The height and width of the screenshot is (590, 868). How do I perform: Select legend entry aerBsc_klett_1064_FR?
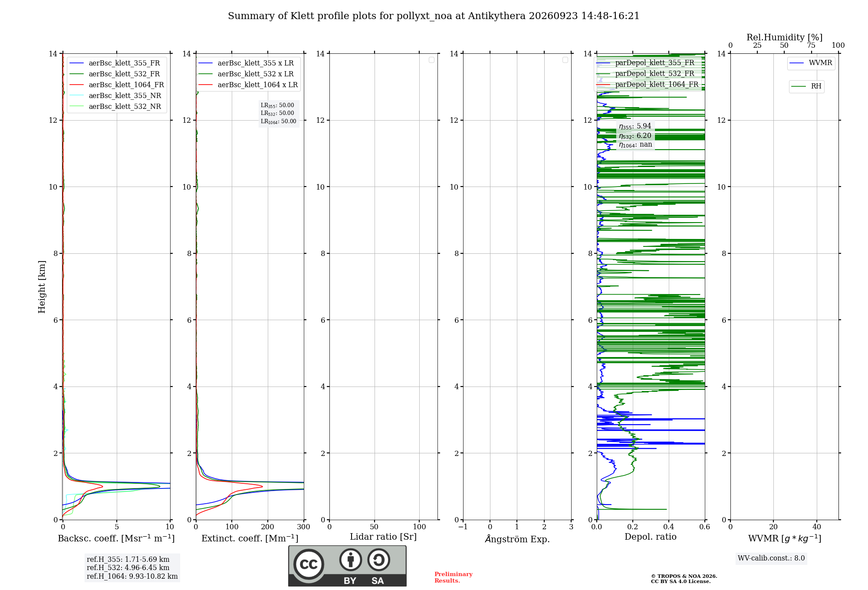pyautogui.click(x=117, y=85)
